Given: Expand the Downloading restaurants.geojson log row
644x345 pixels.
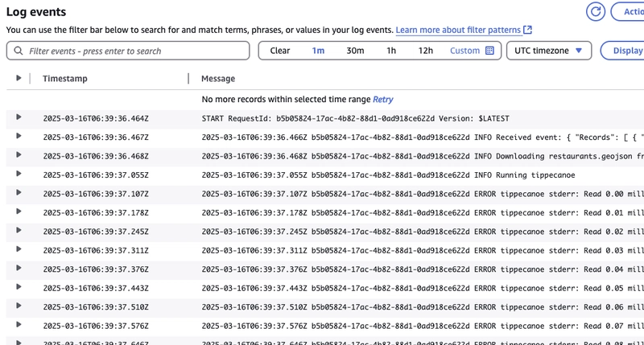Looking at the screenshot, I should 19,154.
